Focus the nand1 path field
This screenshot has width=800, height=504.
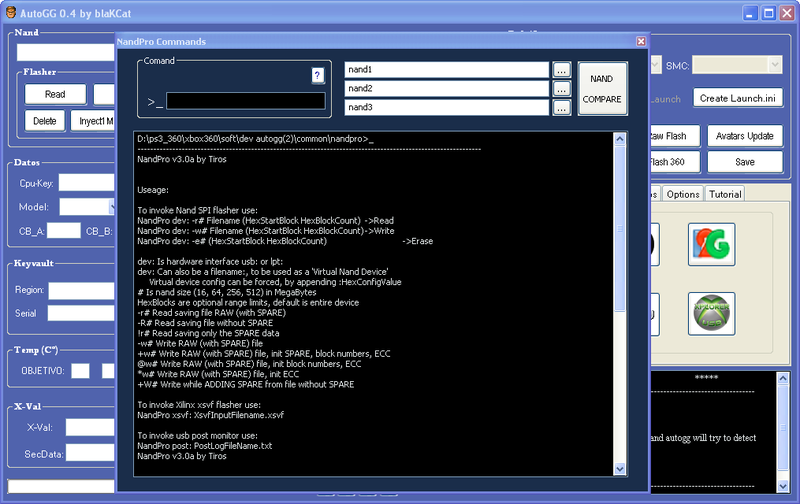pos(446,70)
